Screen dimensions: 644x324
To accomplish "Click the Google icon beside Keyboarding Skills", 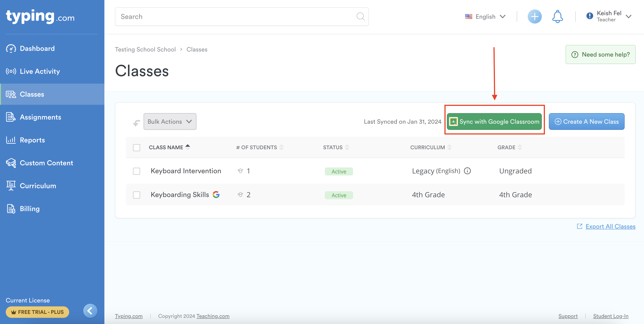I will 216,195.
